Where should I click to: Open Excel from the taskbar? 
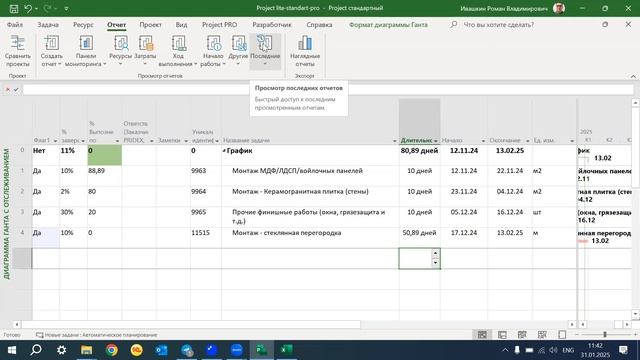point(286,350)
